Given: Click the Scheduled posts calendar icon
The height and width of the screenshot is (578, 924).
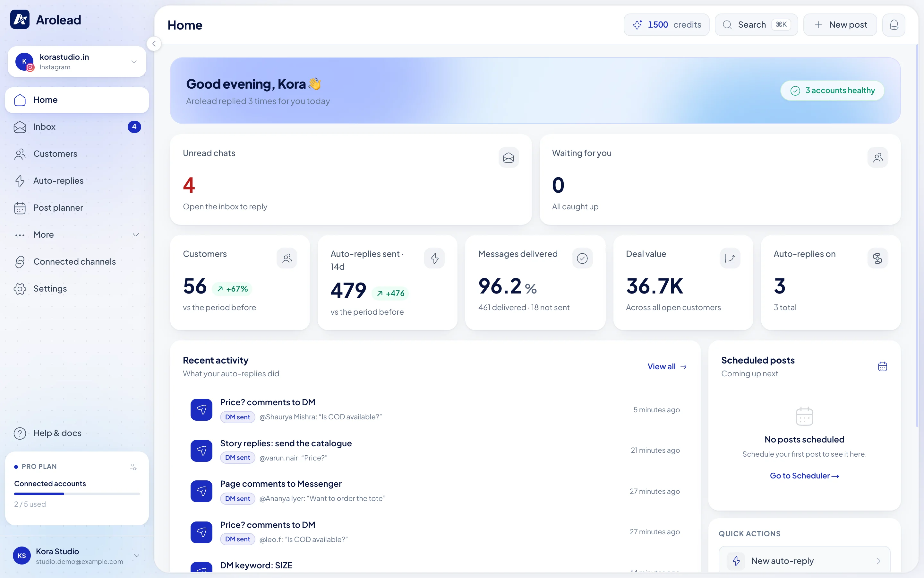Looking at the screenshot, I should pos(882,367).
